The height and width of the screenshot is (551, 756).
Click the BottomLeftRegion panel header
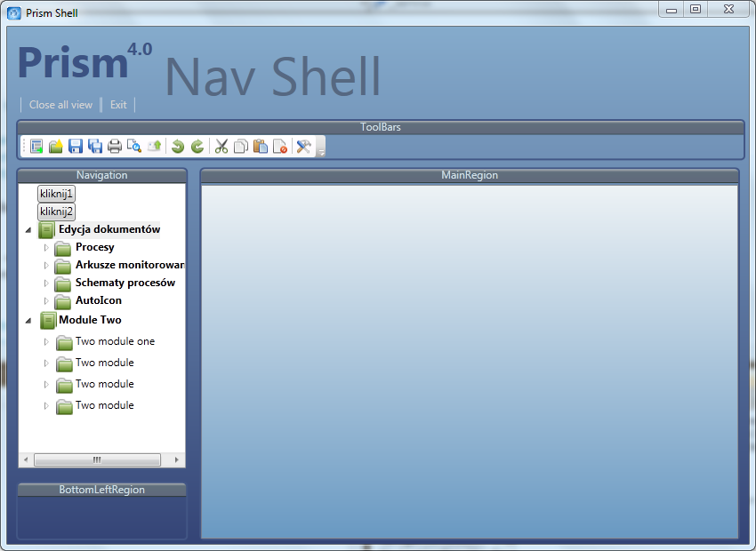101,490
